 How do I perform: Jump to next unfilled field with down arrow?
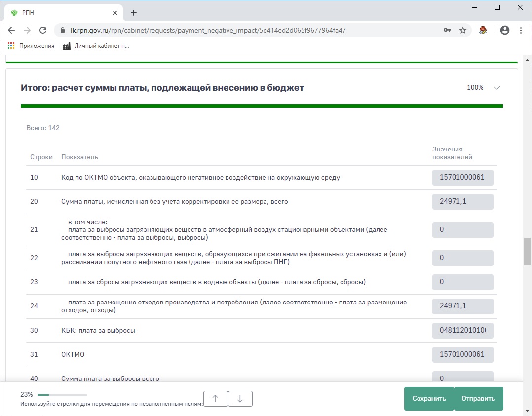pyautogui.click(x=240, y=399)
